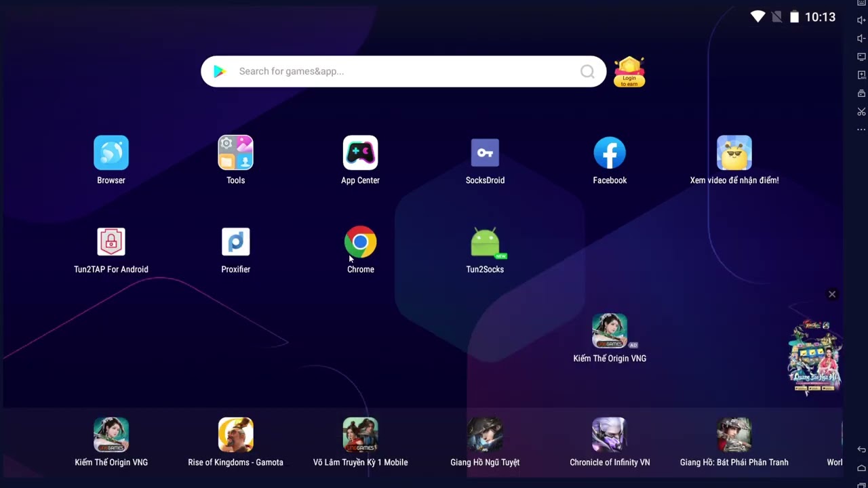Launch Google Chrome
Image resolution: width=868 pixels, height=488 pixels.
click(360, 242)
